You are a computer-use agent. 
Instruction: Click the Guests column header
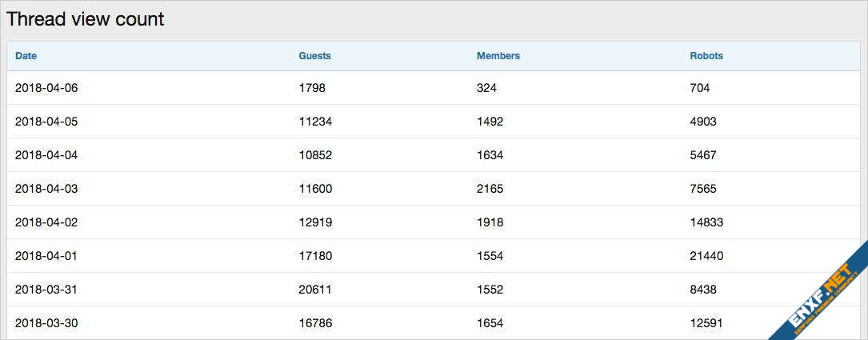coord(314,56)
